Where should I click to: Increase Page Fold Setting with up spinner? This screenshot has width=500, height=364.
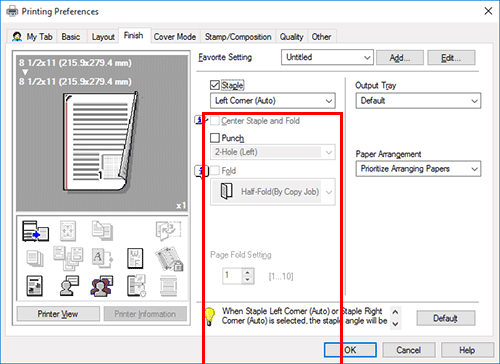pos(247,272)
